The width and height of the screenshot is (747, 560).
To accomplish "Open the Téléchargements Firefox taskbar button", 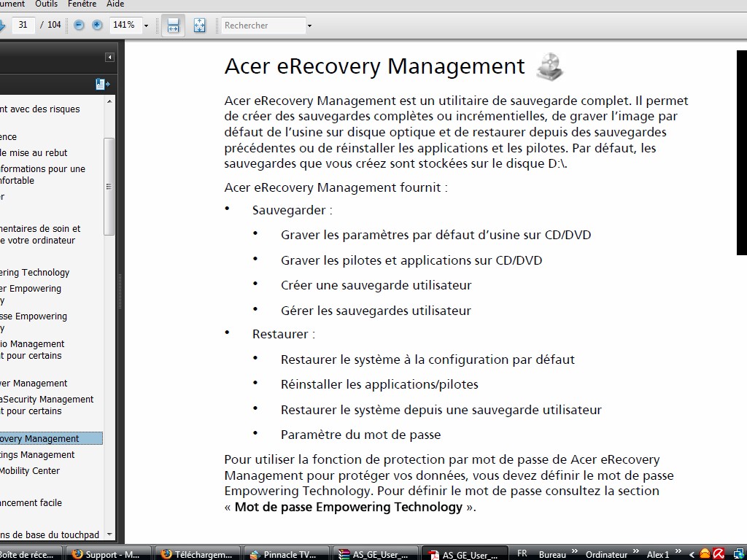I will tap(198, 554).
